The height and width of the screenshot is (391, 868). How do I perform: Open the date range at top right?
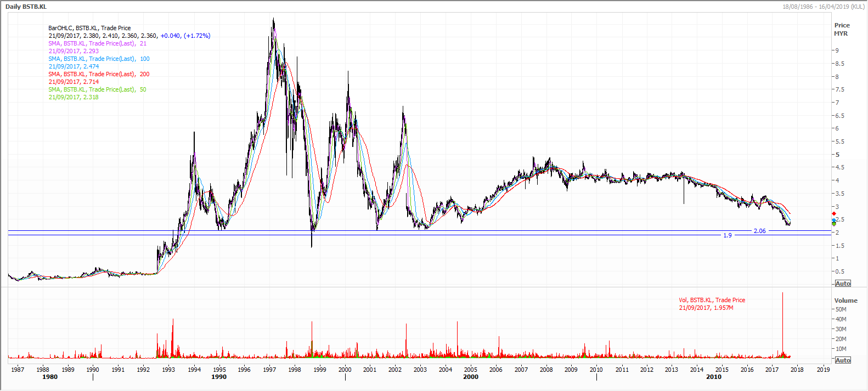click(823, 7)
